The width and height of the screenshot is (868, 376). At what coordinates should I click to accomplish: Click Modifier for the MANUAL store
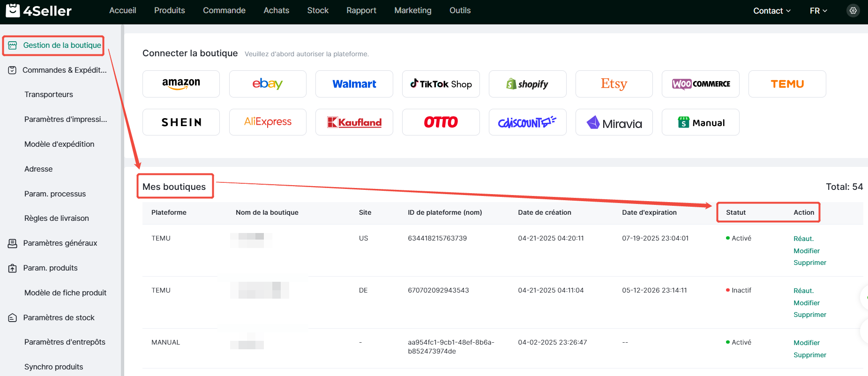tap(806, 343)
